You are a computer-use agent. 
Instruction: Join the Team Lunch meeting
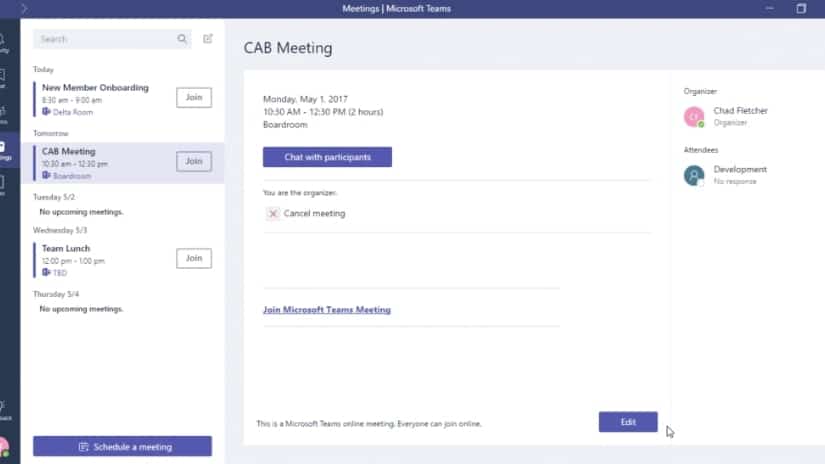194,258
